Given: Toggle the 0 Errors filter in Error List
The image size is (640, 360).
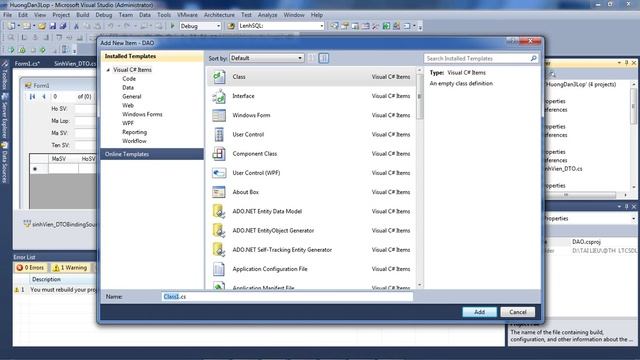Looking at the screenshot, I should [x=31, y=268].
